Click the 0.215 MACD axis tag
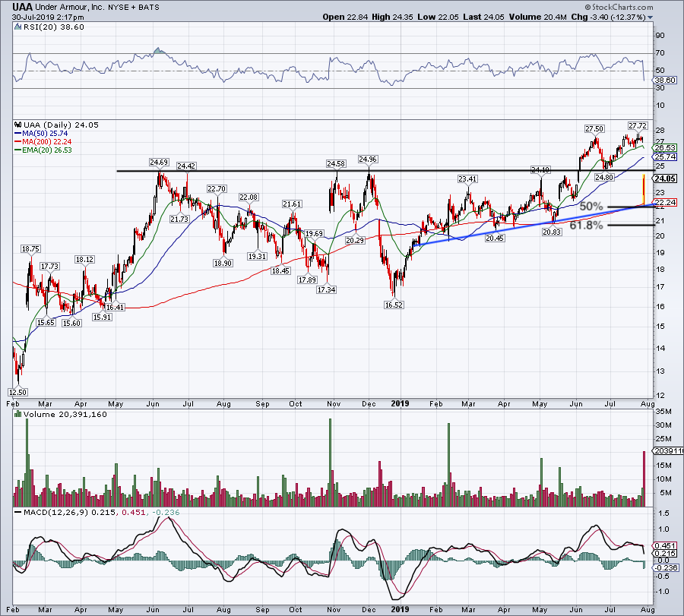The width and height of the screenshot is (684, 616). coord(666,553)
